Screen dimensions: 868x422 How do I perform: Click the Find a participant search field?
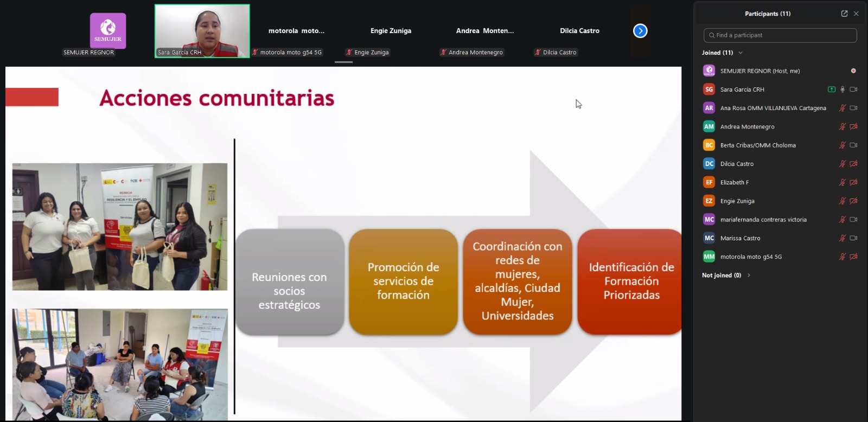pos(780,35)
